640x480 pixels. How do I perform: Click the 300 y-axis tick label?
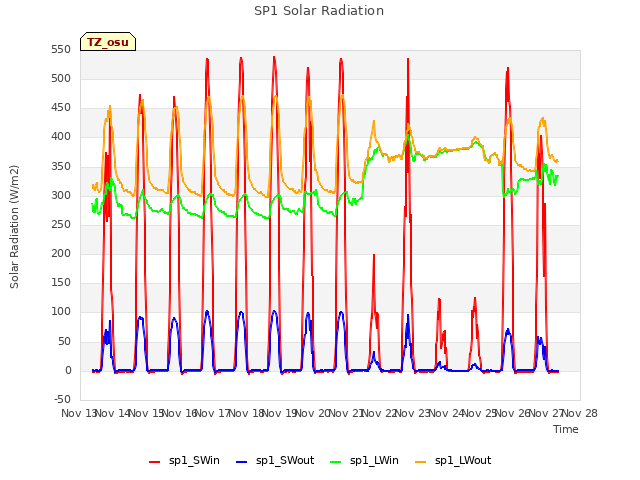pyautogui.click(x=61, y=196)
